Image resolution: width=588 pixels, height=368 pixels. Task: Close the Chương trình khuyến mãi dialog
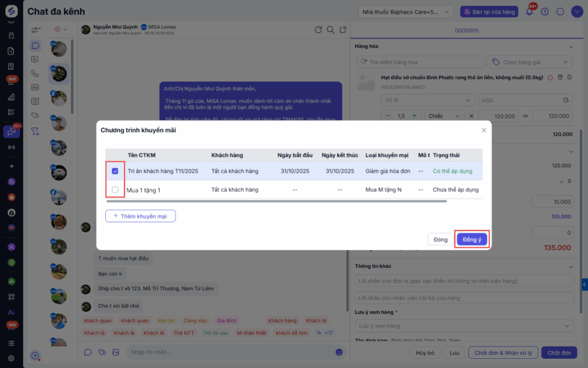483,130
